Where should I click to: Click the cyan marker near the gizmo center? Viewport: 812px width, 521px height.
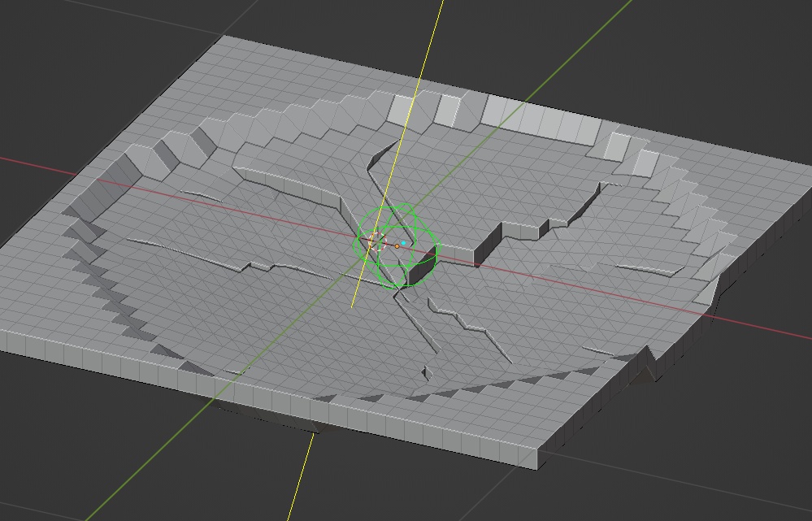(x=403, y=243)
